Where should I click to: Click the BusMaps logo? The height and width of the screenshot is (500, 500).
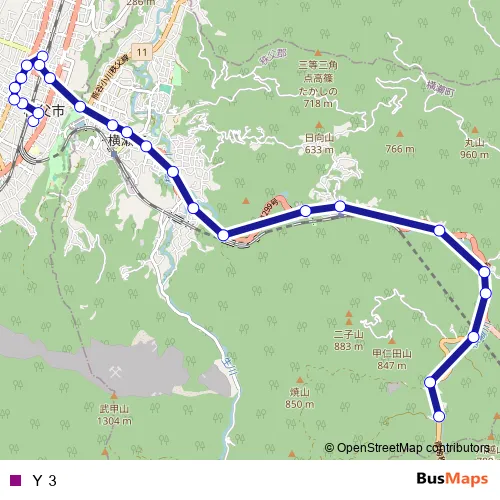452,479
